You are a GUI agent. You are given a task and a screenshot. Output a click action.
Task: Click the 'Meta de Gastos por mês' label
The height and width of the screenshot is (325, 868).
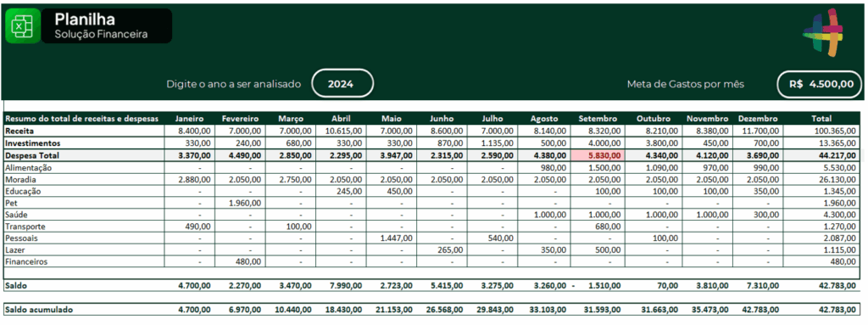point(685,84)
